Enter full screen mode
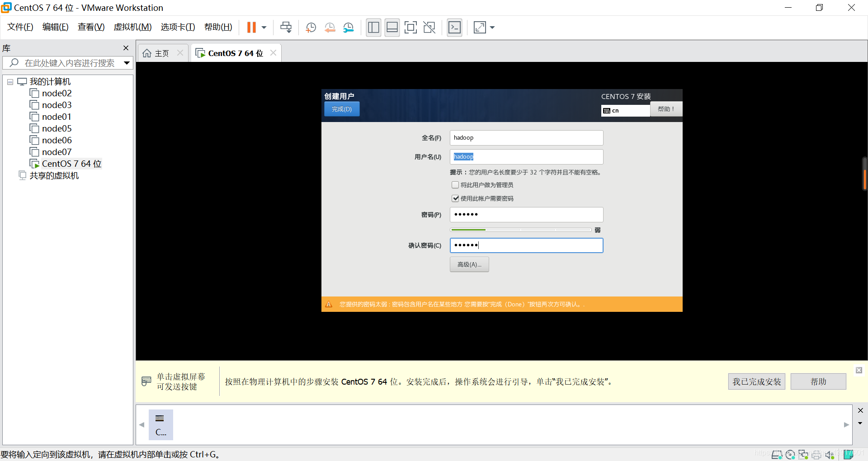 410,28
